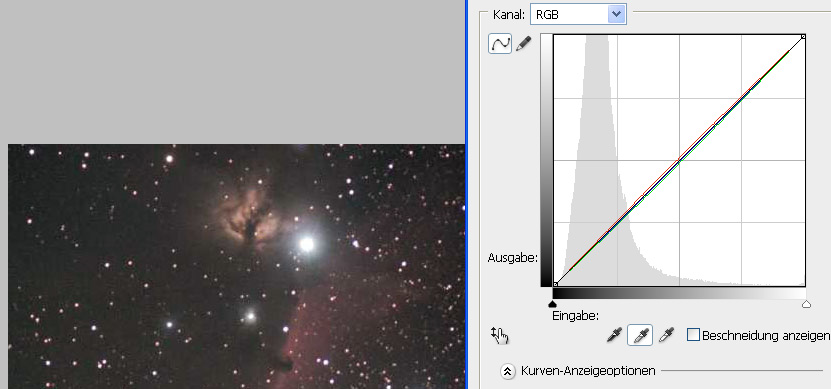Image resolution: width=831 pixels, height=389 pixels.
Task: Select the pencil draw-curve tool
Action: coord(523,43)
